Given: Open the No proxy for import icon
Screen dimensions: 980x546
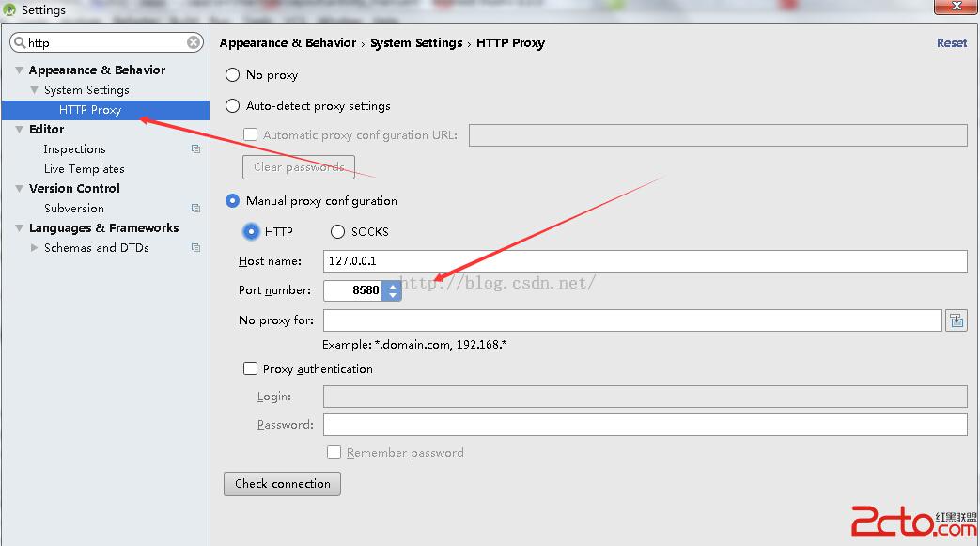Looking at the screenshot, I should 957,320.
